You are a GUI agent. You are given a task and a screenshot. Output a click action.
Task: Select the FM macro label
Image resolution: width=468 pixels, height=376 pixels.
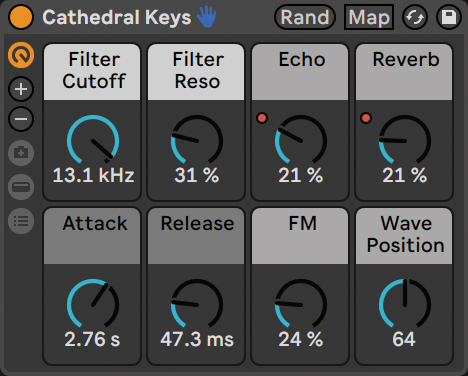[x=300, y=236]
